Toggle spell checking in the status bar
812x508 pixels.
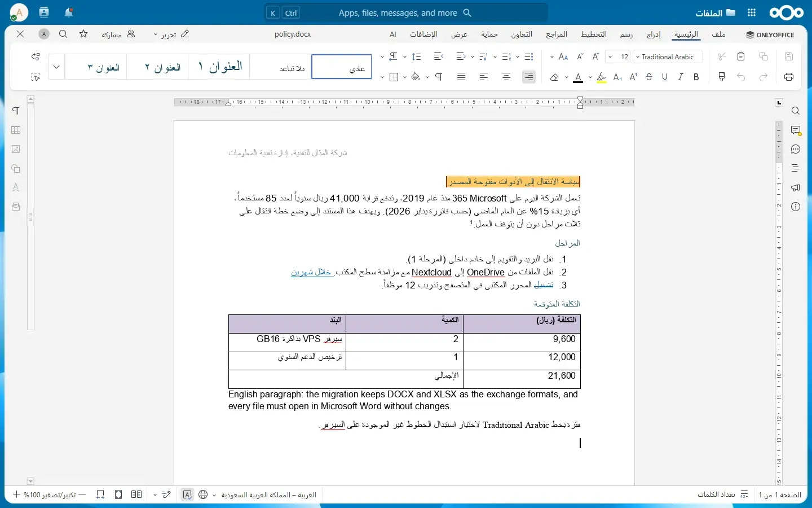(x=187, y=494)
